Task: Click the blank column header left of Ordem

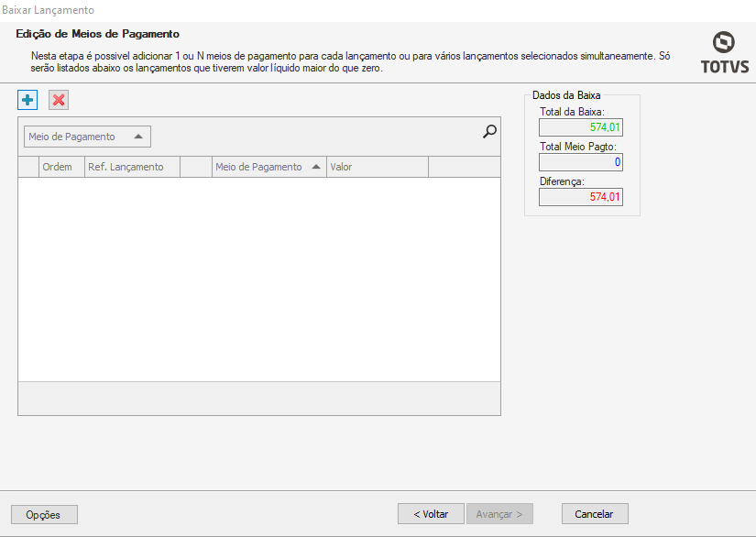Action: pyautogui.click(x=28, y=167)
